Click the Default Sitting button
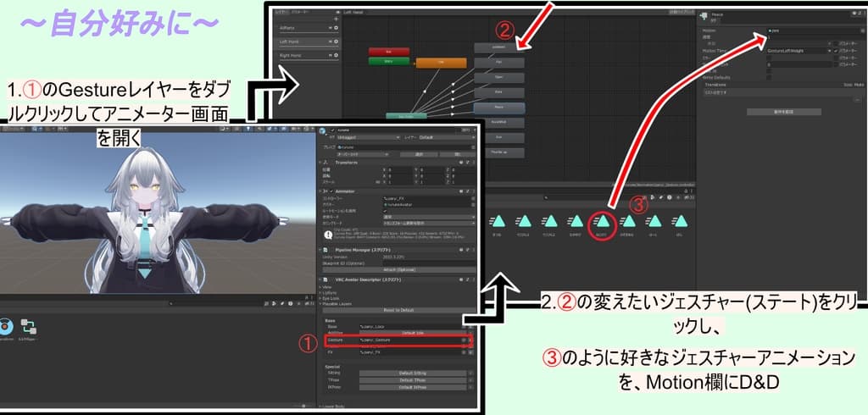Viewport: 868px width, 415px height. click(413, 373)
